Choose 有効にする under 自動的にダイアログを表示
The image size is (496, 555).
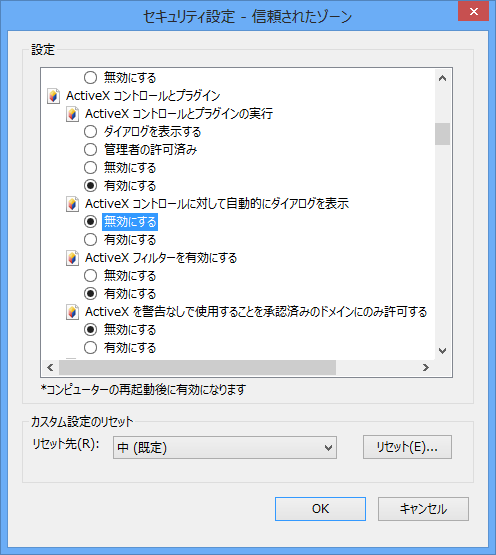click(91, 240)
